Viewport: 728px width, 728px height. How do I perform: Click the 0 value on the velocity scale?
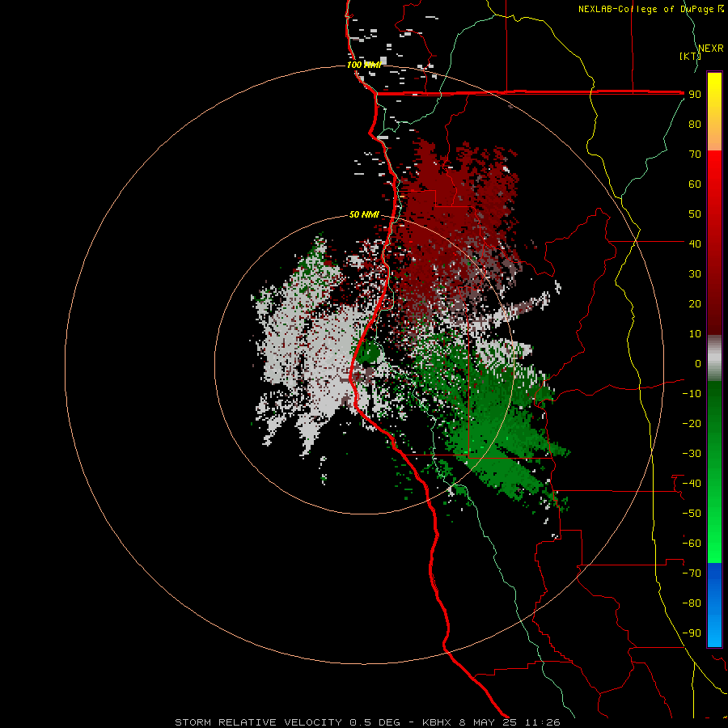pos(698,363)
